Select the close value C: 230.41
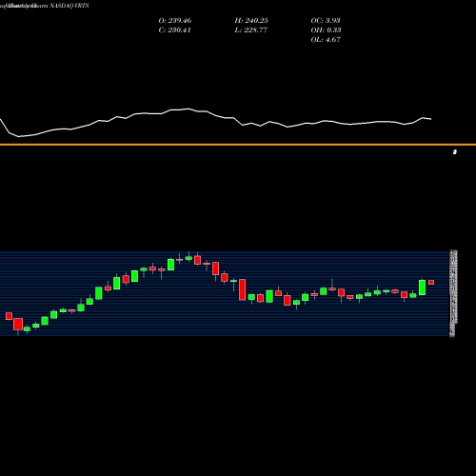Viewport: 476px width, 476px height. coord(174,30)
